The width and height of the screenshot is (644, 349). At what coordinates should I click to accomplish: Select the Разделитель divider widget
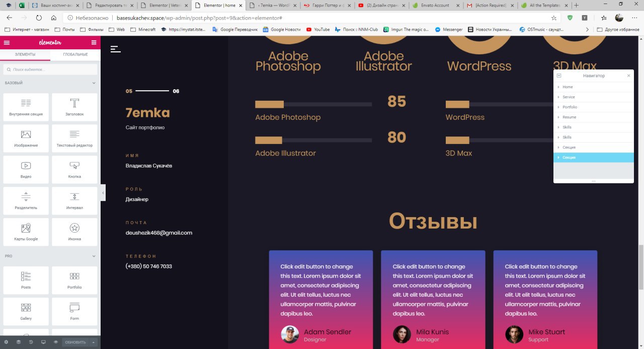coord(26,201)
